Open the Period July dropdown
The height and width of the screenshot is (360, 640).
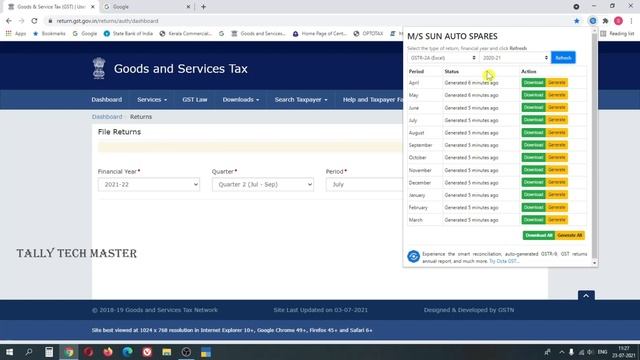(x=364, y=184)
